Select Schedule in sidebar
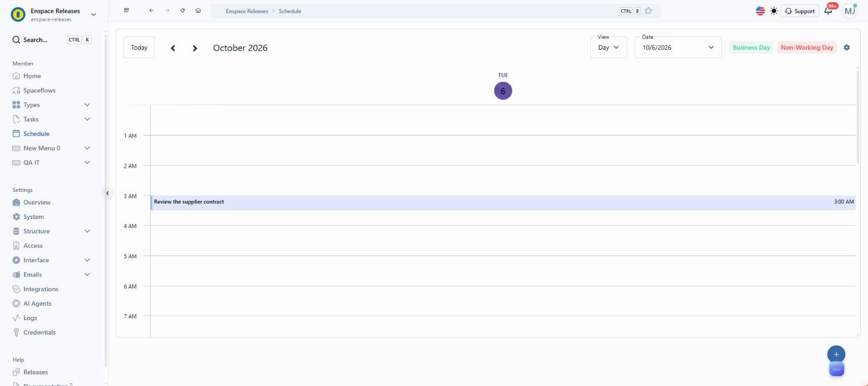Image resolution: width=868 pixels, height=386 pixels. [36, 133]
